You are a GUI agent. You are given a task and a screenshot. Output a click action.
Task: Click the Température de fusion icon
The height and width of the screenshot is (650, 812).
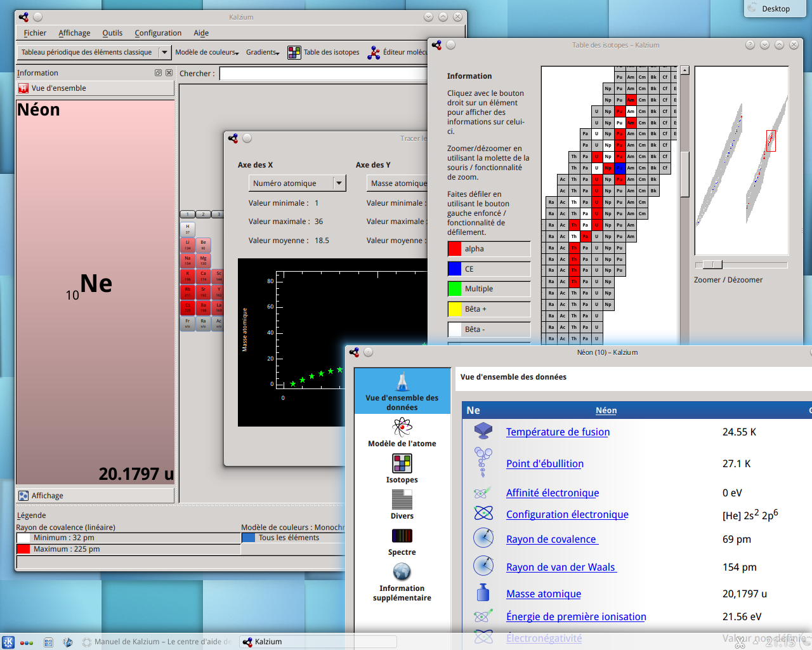[483, 432]
